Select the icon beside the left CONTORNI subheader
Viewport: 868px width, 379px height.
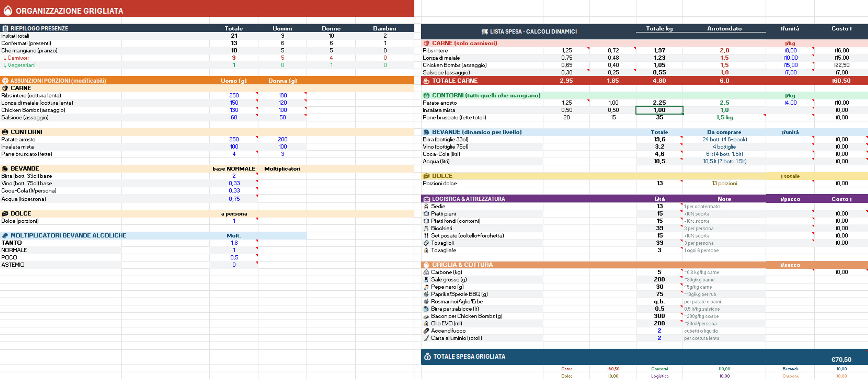[x=5, y=132]
